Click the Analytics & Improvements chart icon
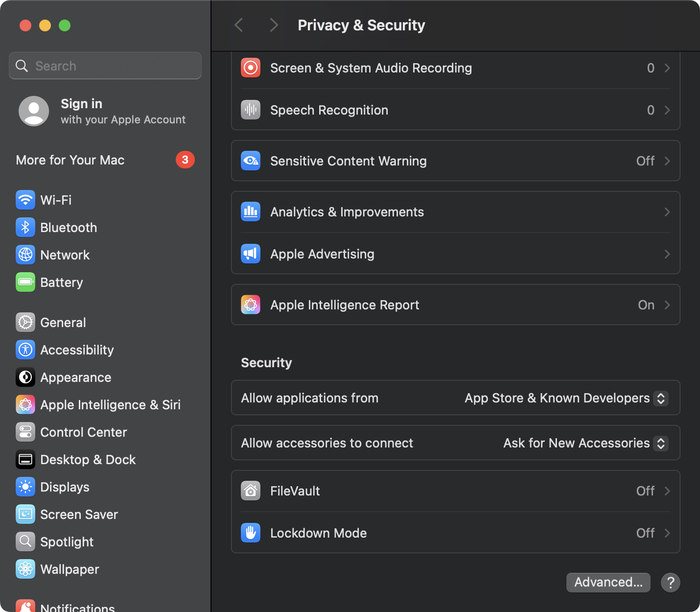 [x=251, y=212]
